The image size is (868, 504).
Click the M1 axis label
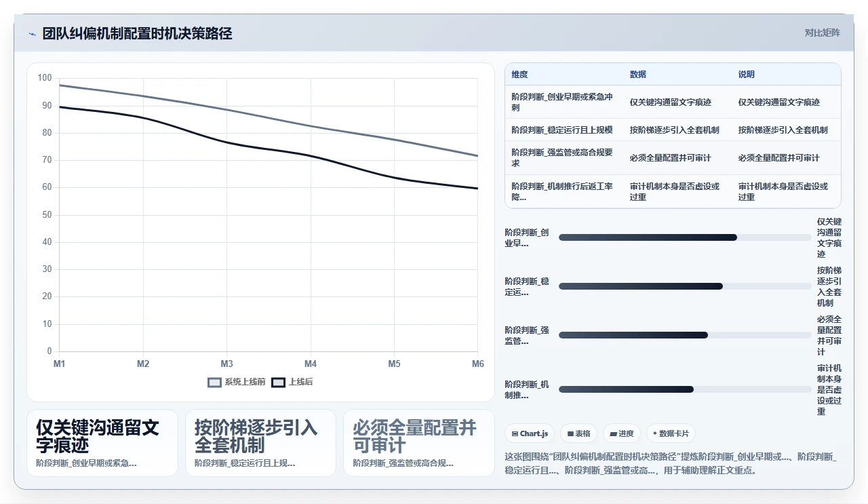pos(60,364)
